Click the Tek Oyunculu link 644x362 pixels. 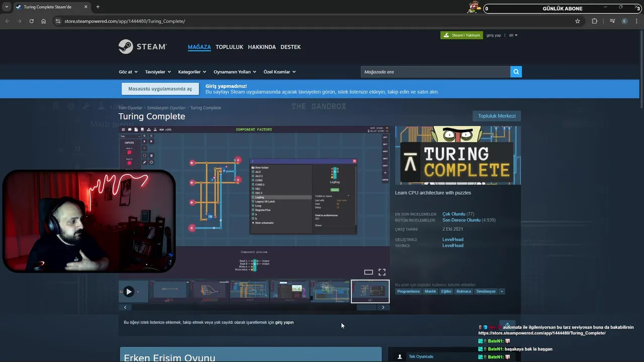click(421, 356)
